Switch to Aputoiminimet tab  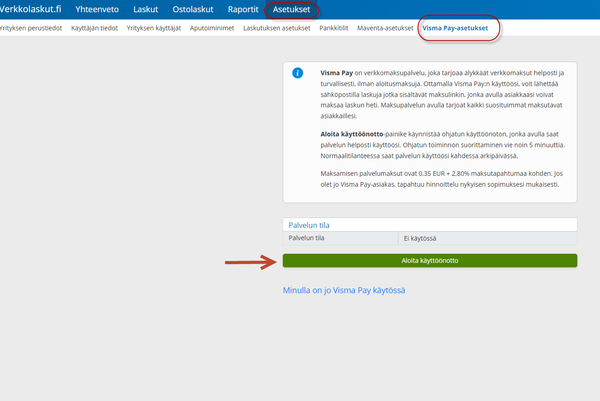click(x=212, y=28)
